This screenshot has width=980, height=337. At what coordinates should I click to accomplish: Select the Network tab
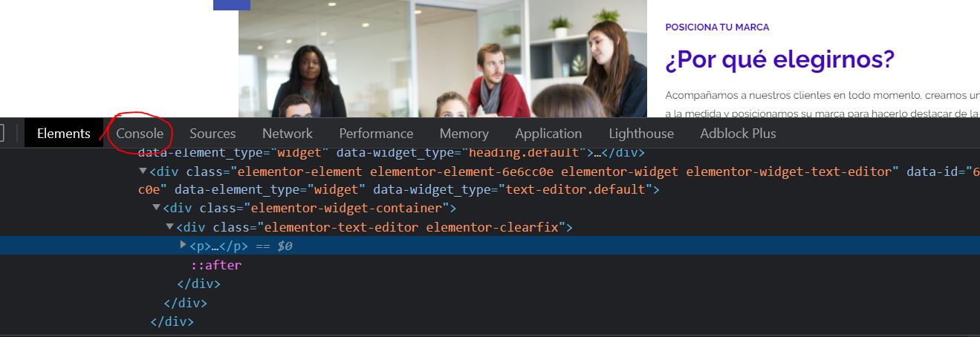(288, 134)
